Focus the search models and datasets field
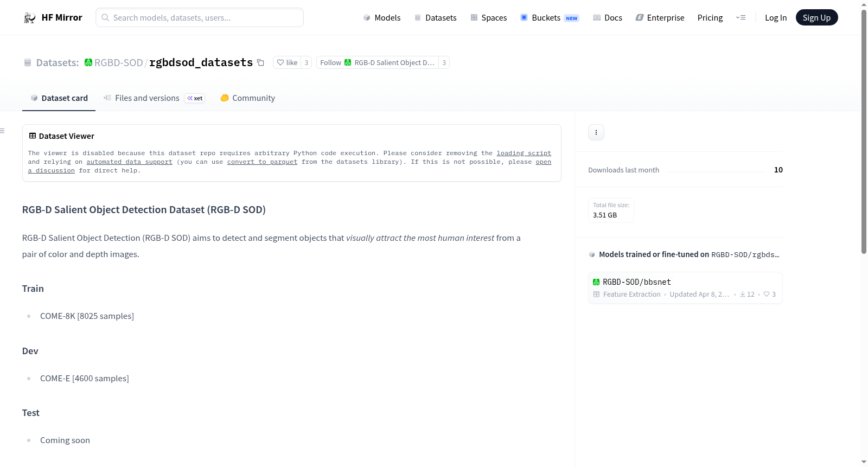 click(200, 17)
